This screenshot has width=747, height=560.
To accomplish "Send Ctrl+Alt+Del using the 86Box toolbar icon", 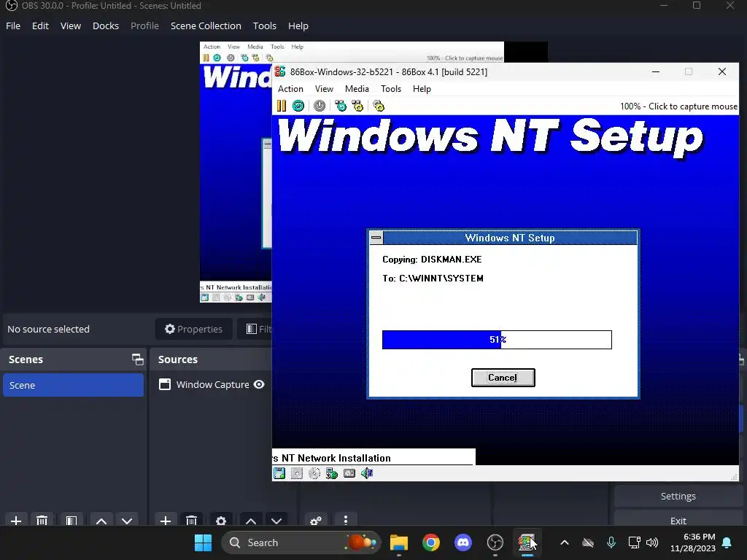I will click(x=341, y=106).
